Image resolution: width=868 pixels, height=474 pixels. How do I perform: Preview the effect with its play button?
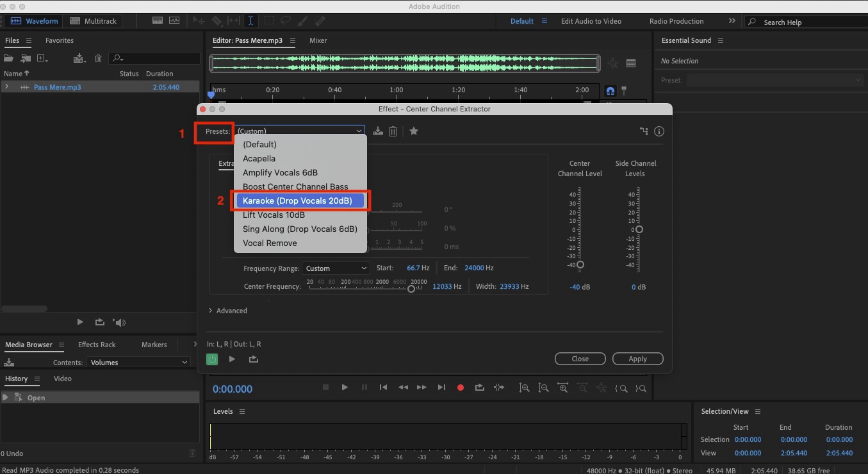point(232,359)
